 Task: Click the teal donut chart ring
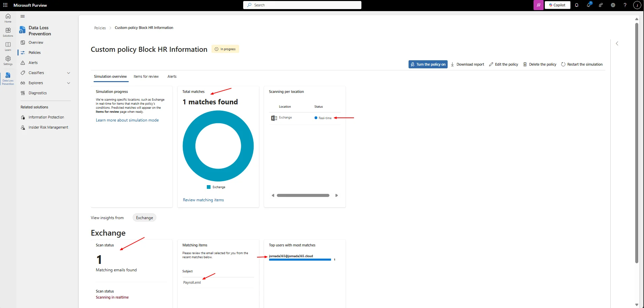pos(189,146)
